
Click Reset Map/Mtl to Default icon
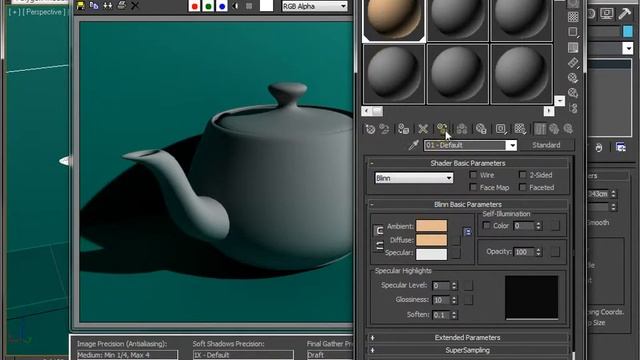(x=423, y=129)
